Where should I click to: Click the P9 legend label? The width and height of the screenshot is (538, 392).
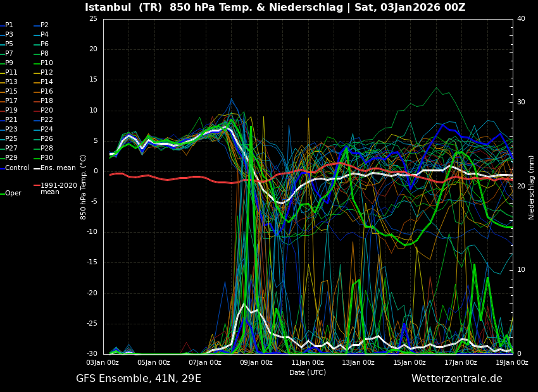[x=9, y=63]
